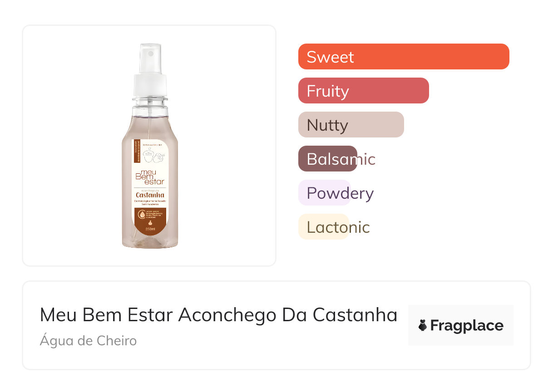This screenshot has height=392, width=553.
Task: Click the Fragplace wordmark text
Action: tap(466, 325)
